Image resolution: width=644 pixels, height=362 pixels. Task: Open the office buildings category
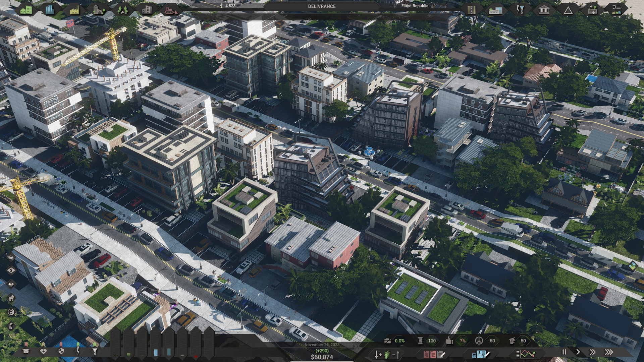(x=146, y=10)
